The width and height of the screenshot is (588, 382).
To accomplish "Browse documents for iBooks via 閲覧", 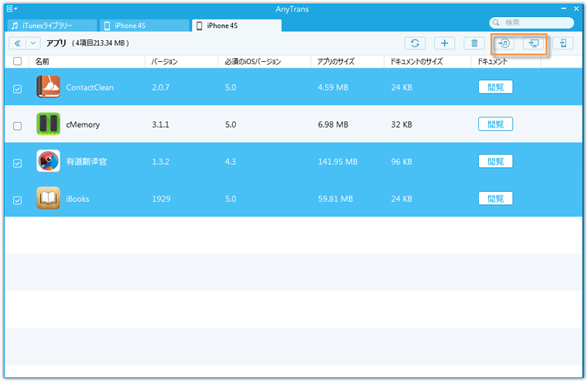I will pyautogui.click(x=495, y=198).
